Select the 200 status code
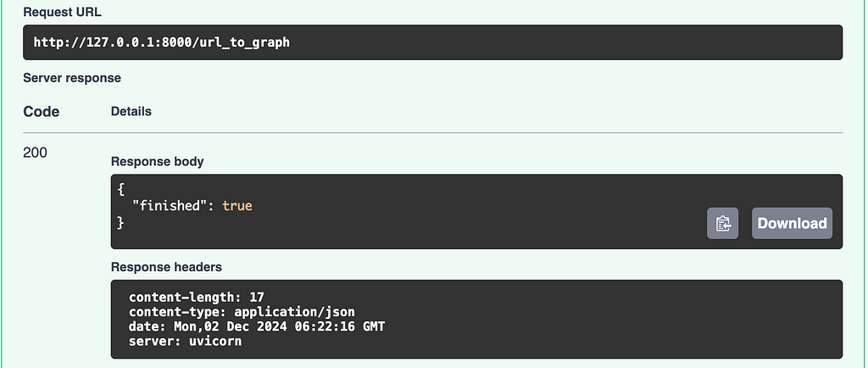 click(x=35, y=153)
